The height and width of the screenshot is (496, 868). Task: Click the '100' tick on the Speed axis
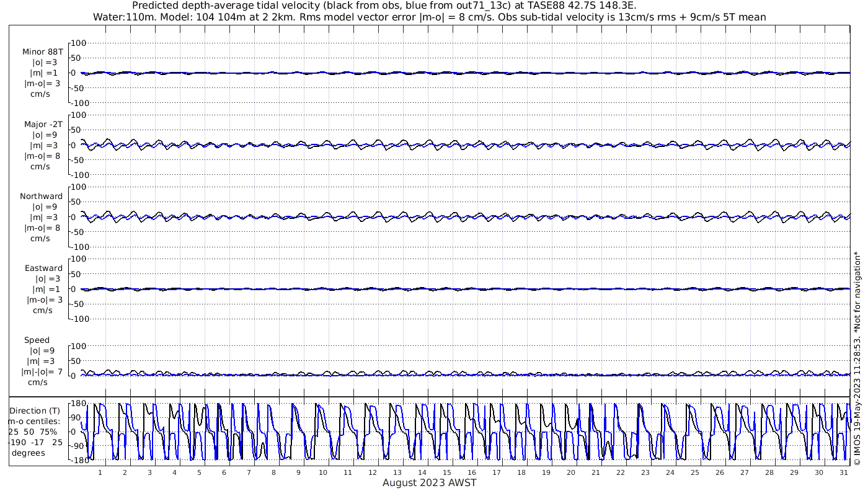79,346
